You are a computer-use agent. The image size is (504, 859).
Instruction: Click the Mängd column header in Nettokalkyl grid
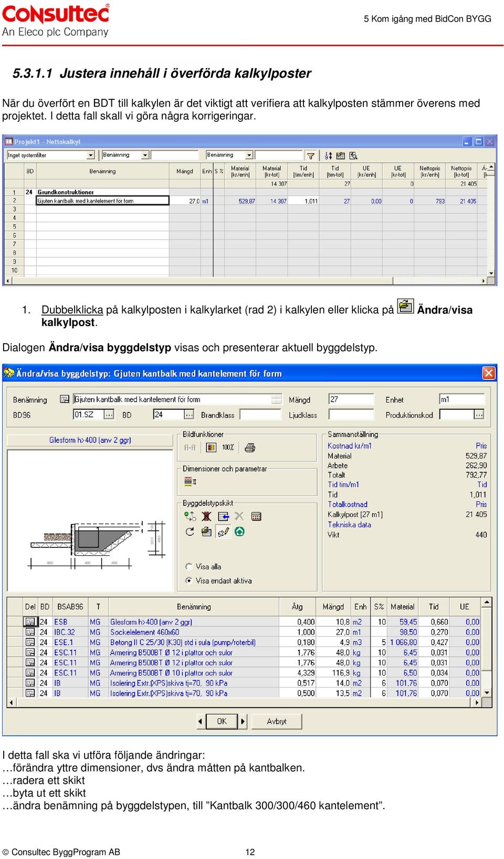click(x=184, y=171)
